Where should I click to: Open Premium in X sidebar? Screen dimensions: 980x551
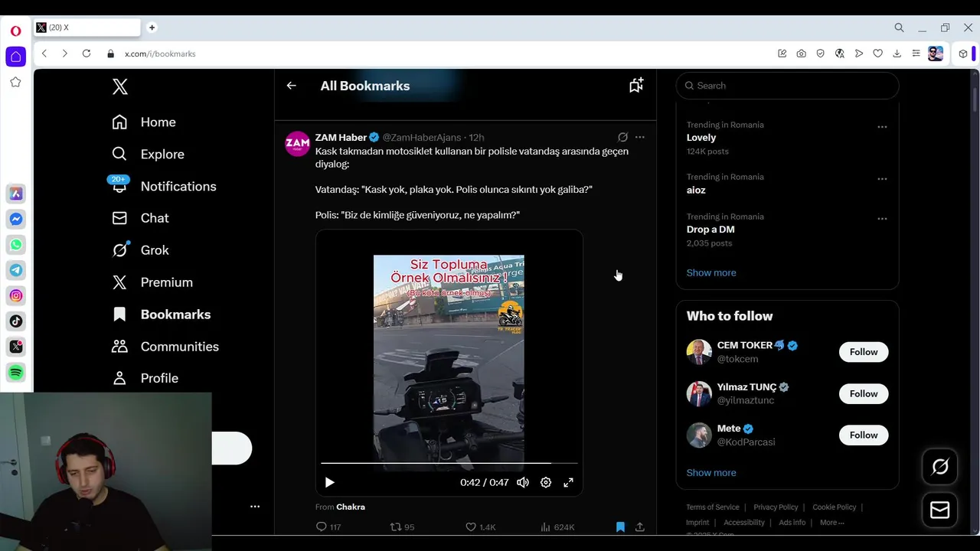click(152, 282)
